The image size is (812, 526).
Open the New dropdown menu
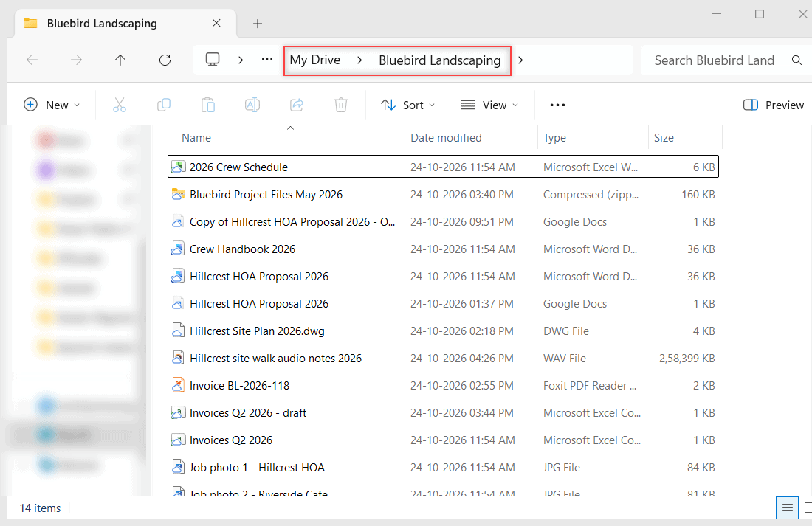52,105
